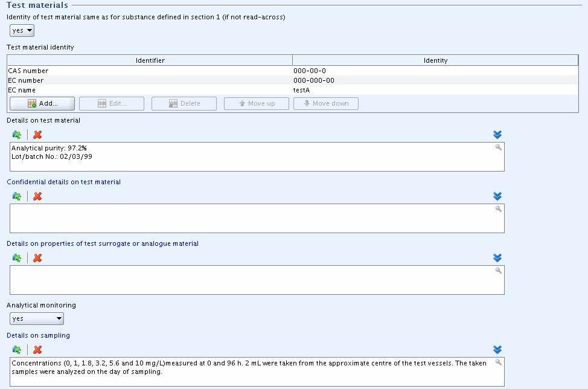Open the Identity of test material yes dropdown
The image size is (588, 389).
(22, 30)
